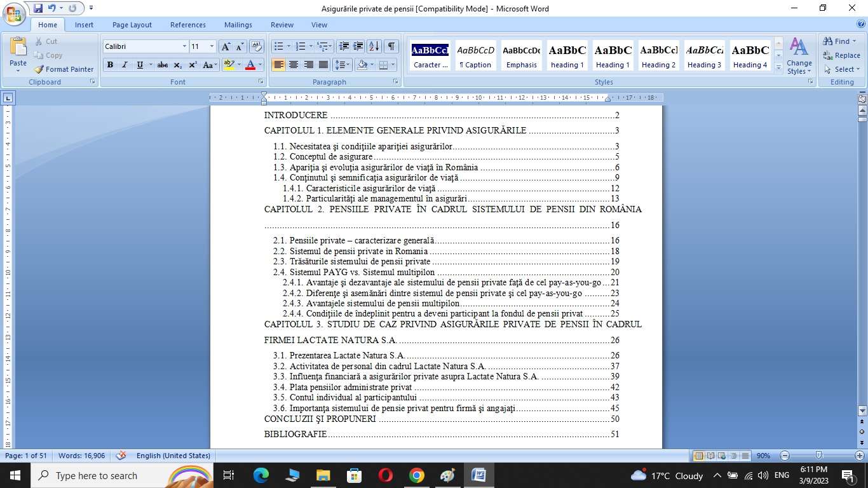Apply the Heading 2 style
Viewport: 868px width, 488px height.
coord(658,55)
